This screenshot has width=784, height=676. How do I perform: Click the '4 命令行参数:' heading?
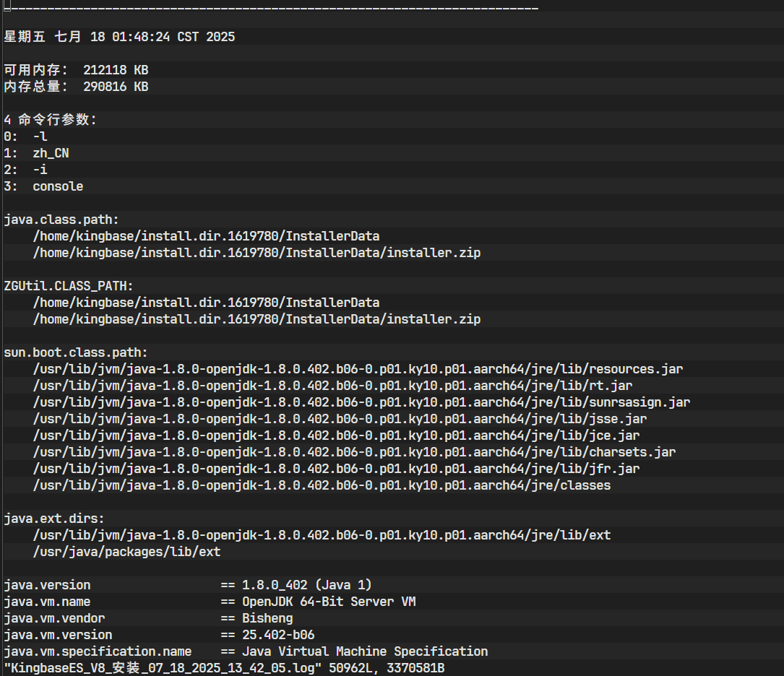click(50, 120)
